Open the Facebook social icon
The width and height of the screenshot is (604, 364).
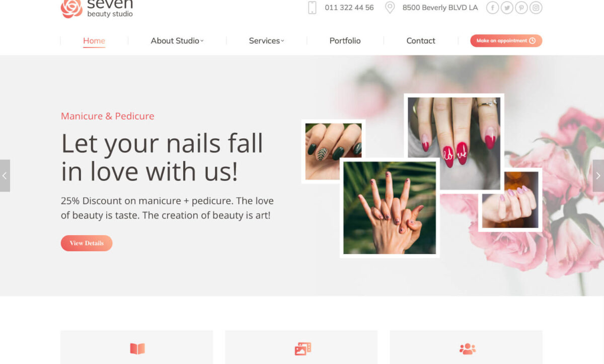point(492,8)
